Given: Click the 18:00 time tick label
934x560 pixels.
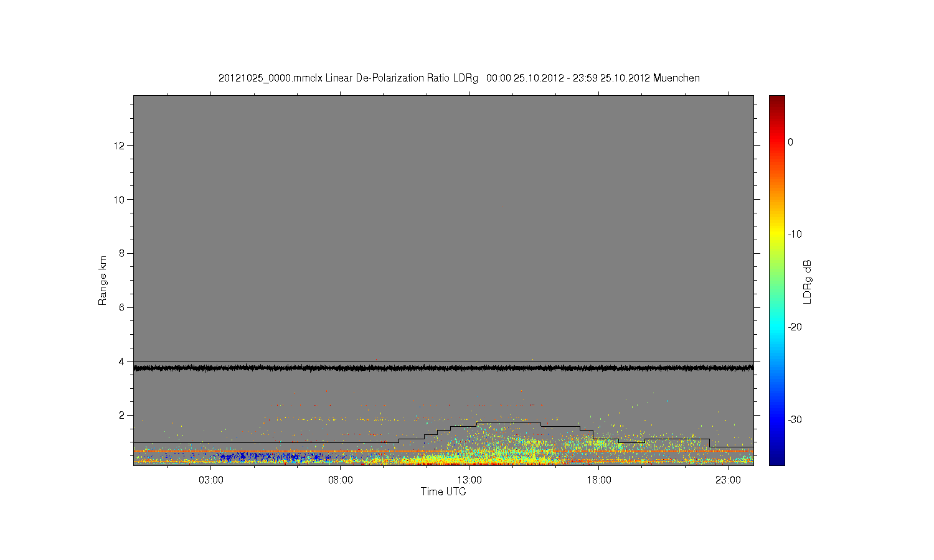Looking at the screenshot, I should (x=599, y=480).
